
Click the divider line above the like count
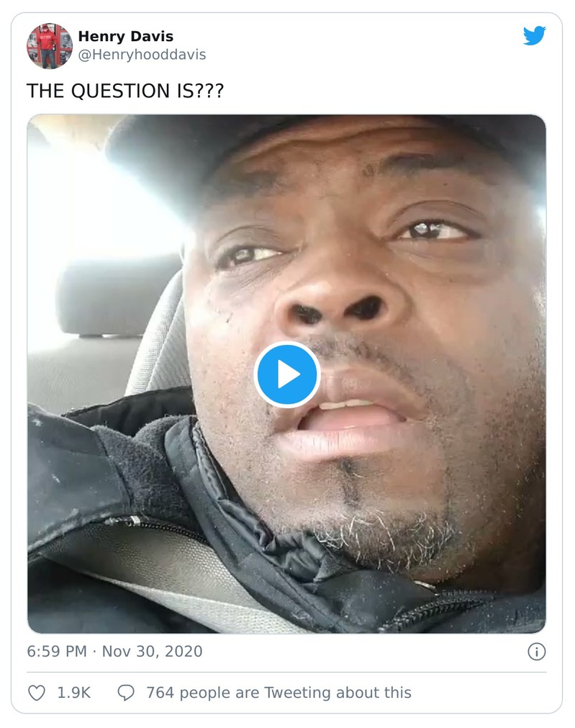point(287,672)
